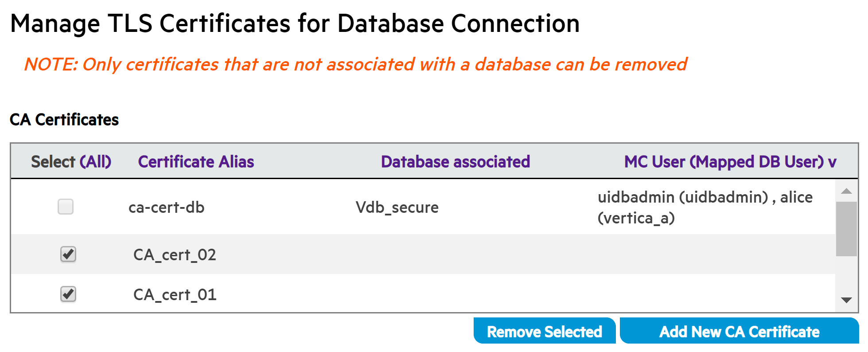Uncheck the CA_cert_02 checkbox

(x=68, y=254)
